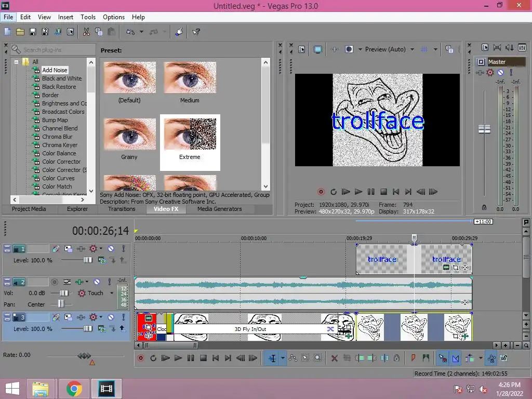Arm audio track 2 for record
The height and width of the screenshot is (399, 532).
coord(54,282)
